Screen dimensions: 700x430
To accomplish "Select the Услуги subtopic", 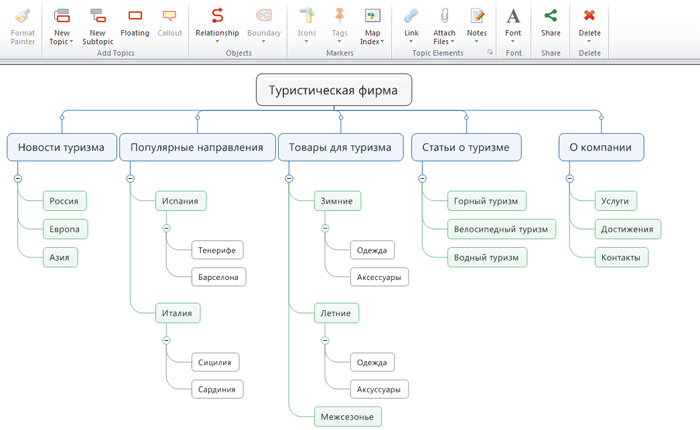I will [x=616, y=201].
